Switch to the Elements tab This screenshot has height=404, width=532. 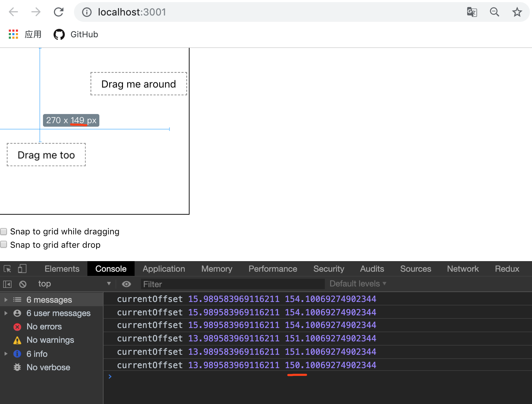(61, 269)
